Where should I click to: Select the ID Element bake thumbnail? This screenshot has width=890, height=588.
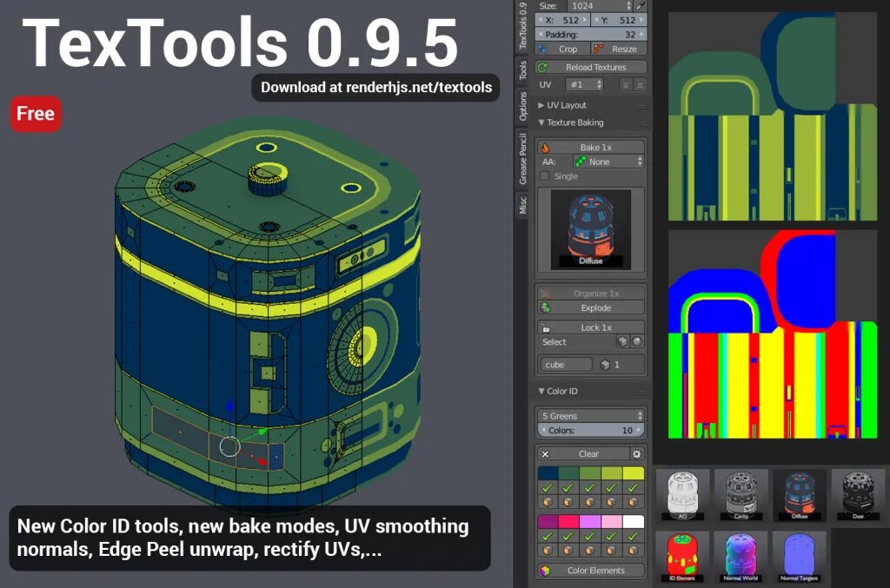(x=683, y=557)
